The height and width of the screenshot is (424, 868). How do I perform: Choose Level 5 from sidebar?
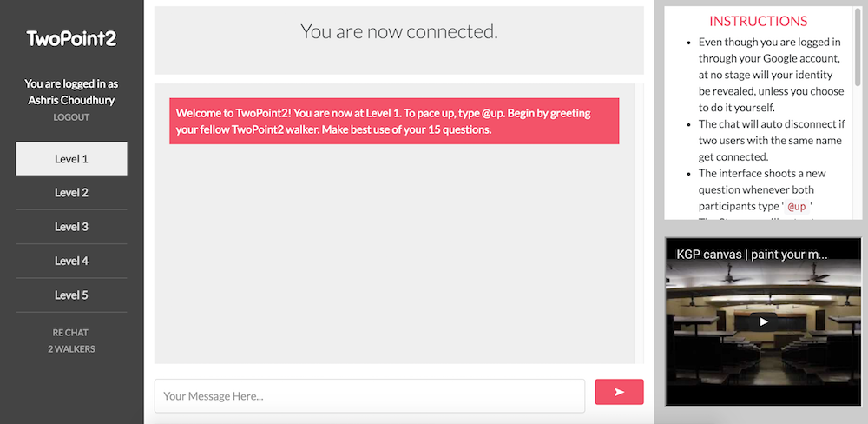tap(71, 295)
